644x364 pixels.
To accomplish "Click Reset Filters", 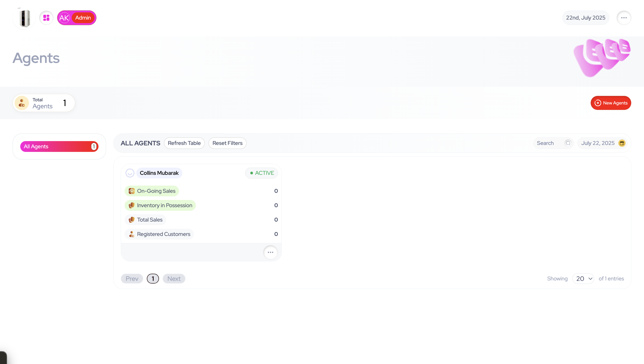I will [227, 143].
